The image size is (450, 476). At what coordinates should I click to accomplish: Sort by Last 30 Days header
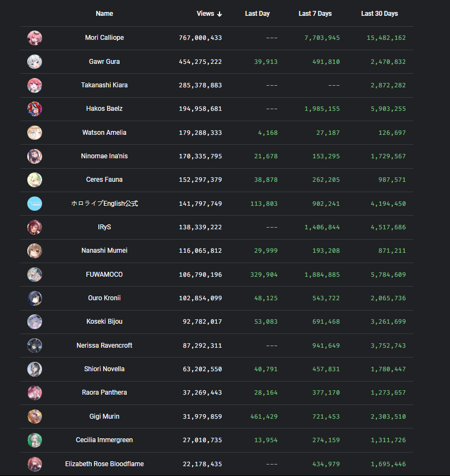tap(379, 14)
